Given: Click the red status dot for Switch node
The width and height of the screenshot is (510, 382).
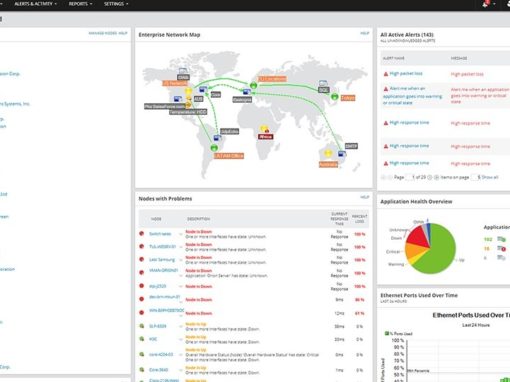Looking at the screenshot, I should pos(141,234).
